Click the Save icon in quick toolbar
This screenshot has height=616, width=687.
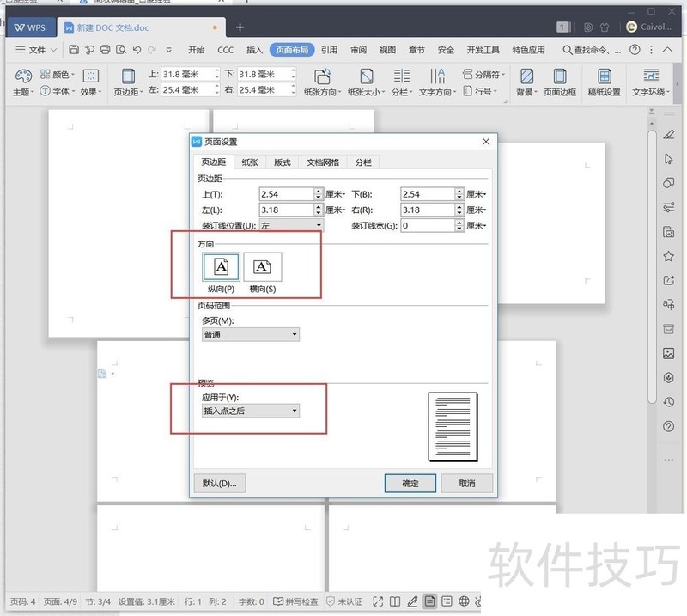74,50
